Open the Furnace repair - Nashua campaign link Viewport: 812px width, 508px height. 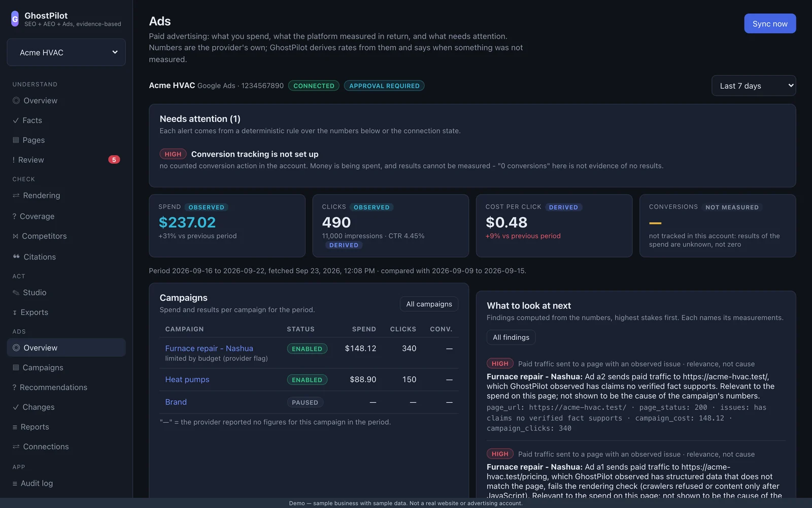[209, 348]
